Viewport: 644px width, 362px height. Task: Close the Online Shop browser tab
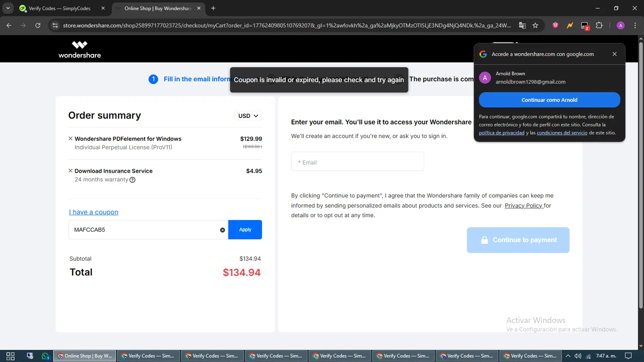[199, 8]
